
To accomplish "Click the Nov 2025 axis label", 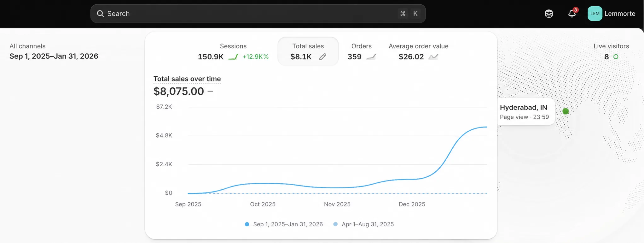I will (x=337, y=204).
